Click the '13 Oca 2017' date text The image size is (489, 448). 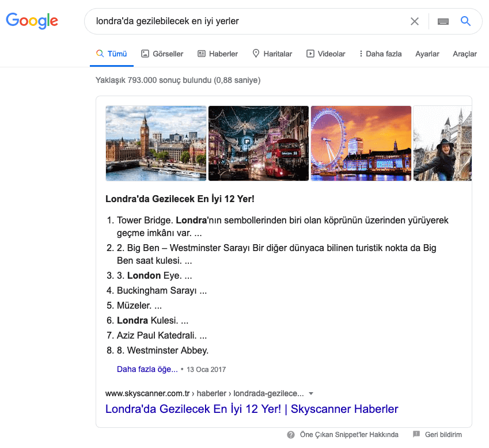[206, 370]
